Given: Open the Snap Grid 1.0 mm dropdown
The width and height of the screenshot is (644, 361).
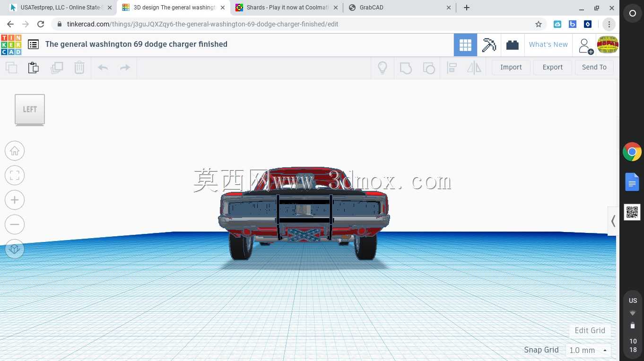Looking at the screenshot, I should tap(588, 350).
